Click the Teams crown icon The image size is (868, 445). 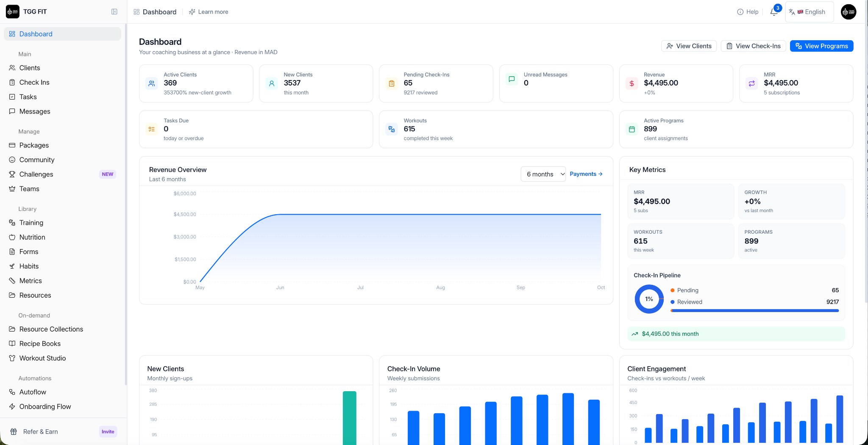point(12,189)
